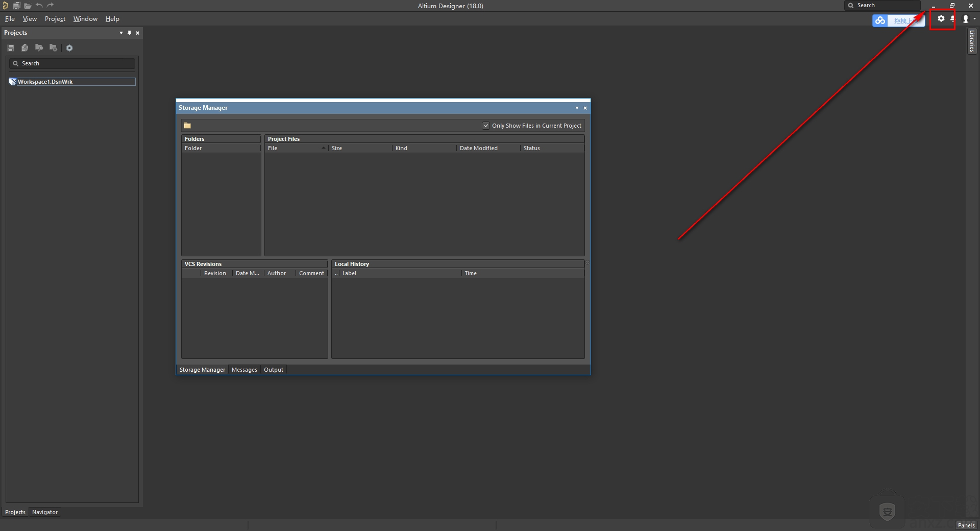Switch to the Navigator tab
This screenshot has height=531, width=980.
point(45,512)
